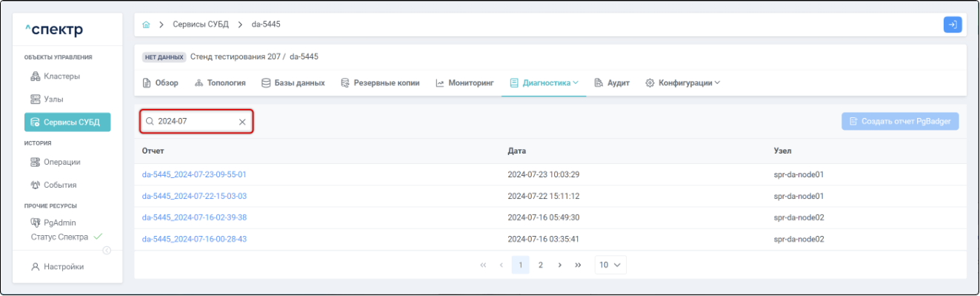Click the logout arrow icon top right

pyautogui.click(x=953, y=24)
